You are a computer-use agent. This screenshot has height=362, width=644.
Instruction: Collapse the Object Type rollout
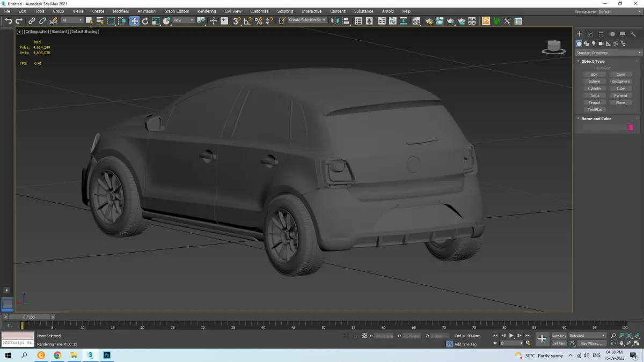tap(592, 61)
